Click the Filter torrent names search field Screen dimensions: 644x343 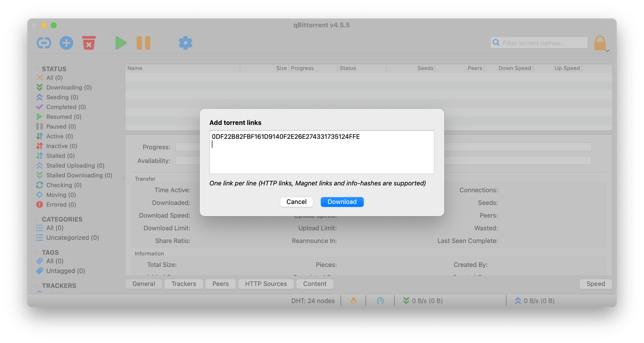click(x=539, y=43)
